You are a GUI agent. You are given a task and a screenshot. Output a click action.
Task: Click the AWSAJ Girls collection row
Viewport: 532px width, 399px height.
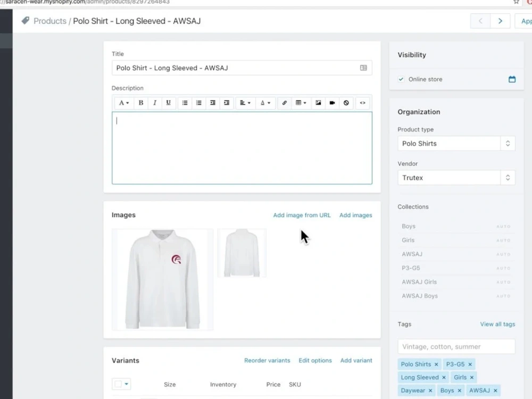coord(456,282)
